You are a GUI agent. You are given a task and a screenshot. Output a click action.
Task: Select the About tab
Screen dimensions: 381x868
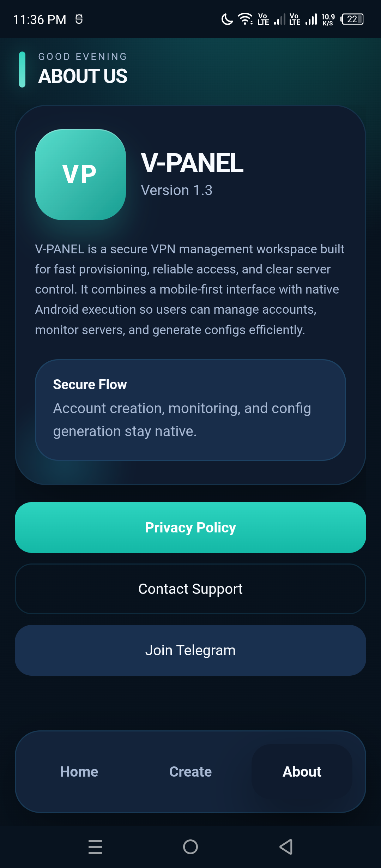click(x=302, y=771)
